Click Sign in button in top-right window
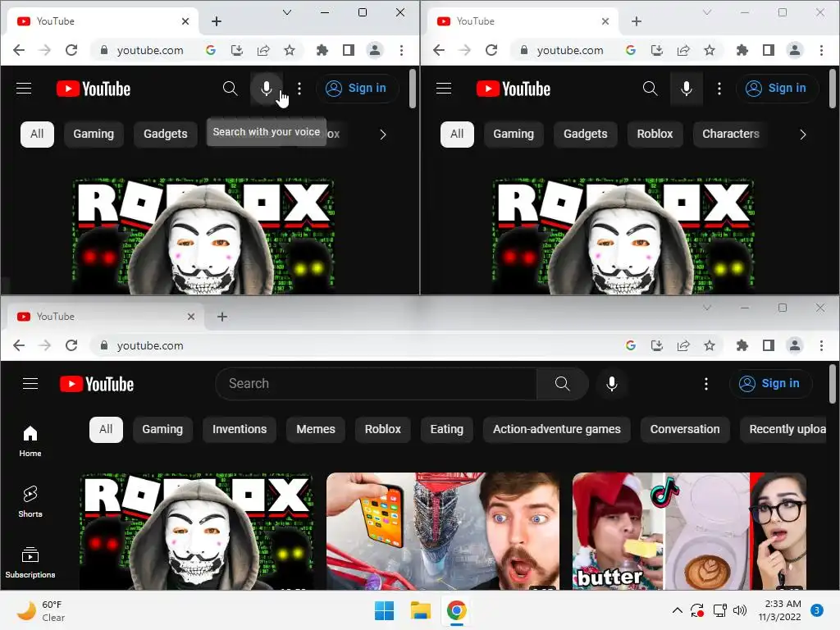 pyautogui.click(x=776, y=89)
